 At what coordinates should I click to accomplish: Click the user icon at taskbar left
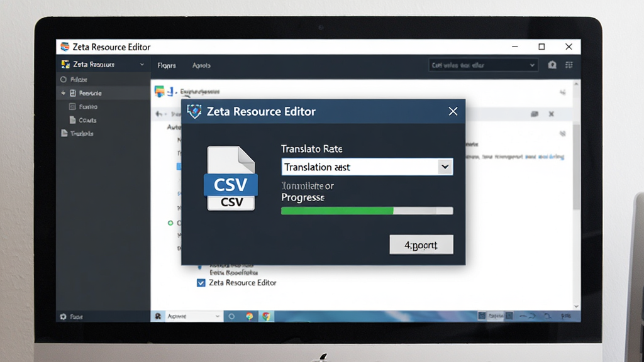[x=158, y=317]
